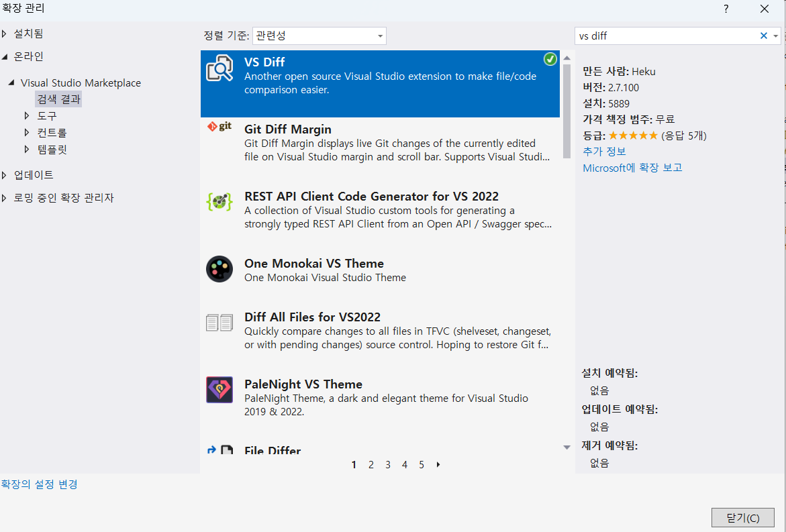Screen dimensions: 786x532
Task: Open the search history dropdown arrow
Action: pyautogui.click(x=775, y=36)
